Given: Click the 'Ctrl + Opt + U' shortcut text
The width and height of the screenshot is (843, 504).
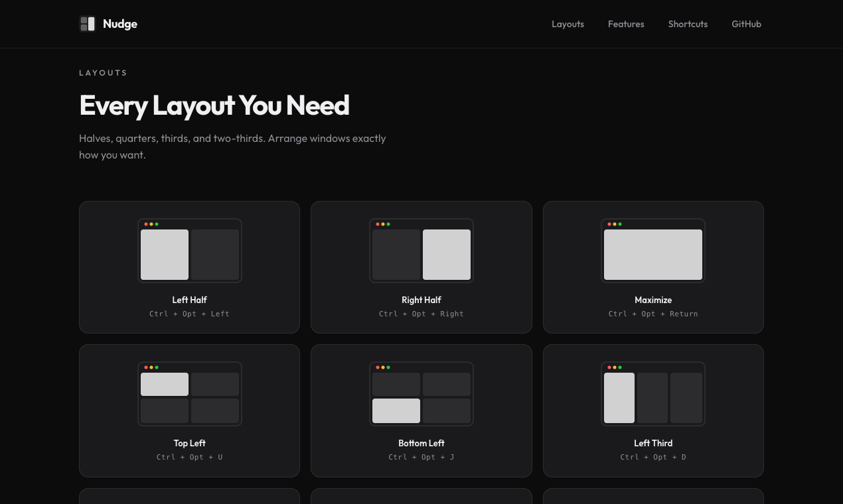Looking at the screenshot, I should point(190,457).
